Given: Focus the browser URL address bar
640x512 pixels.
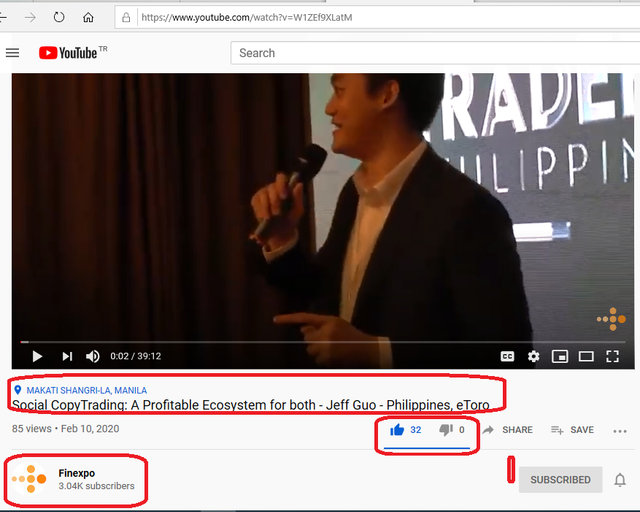Looking at the screenshot, I should [378, 18].
